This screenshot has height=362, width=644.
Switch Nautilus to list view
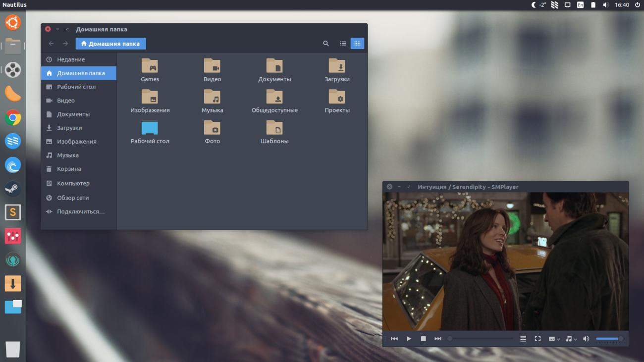tap(343, 44)
